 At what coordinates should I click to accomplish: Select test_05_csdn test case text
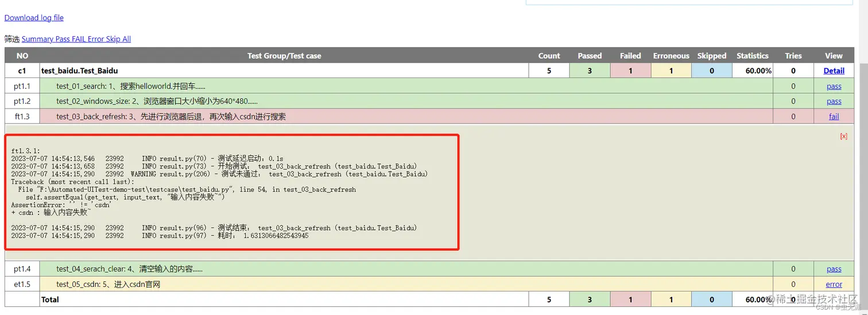pos(108,284)
